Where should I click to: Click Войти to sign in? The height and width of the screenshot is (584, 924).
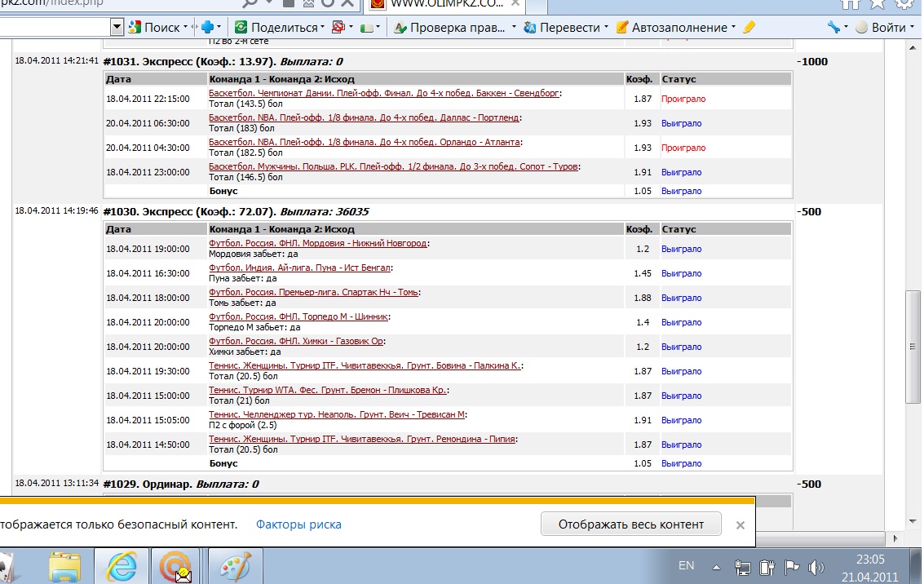click(882, 27)
